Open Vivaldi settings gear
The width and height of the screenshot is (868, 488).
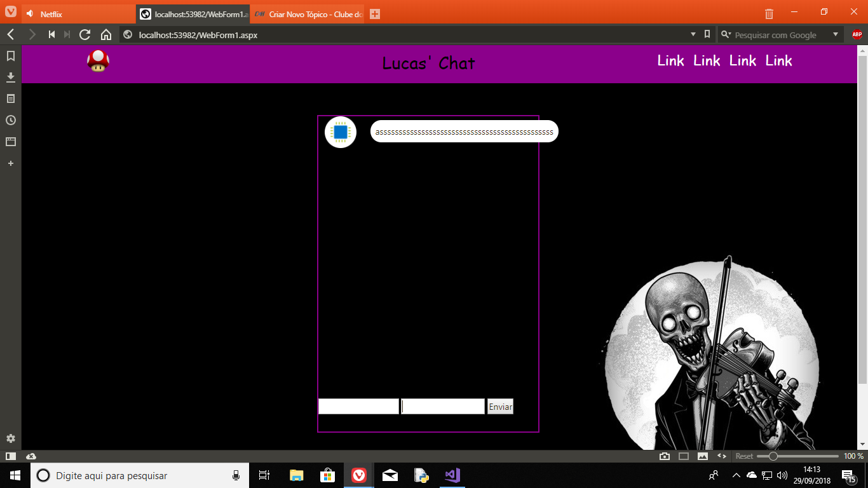(x=11, y=438)
